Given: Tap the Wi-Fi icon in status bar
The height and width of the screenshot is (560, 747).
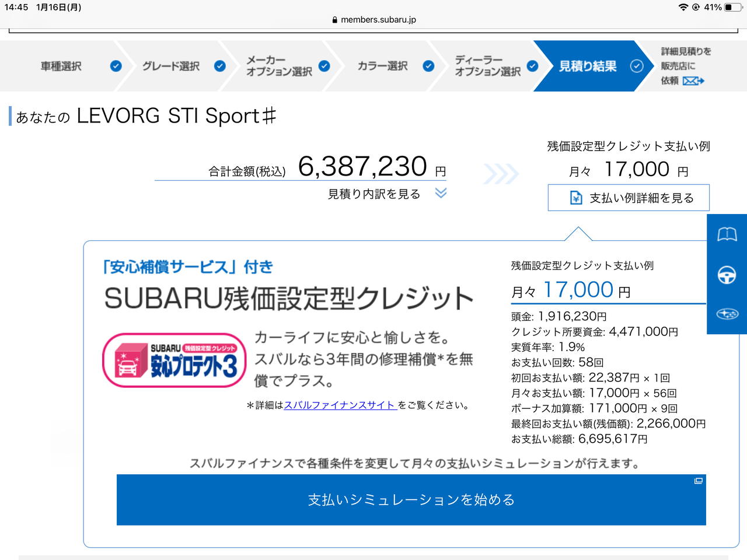Looking at the screenshot, I should pos(683,7).
